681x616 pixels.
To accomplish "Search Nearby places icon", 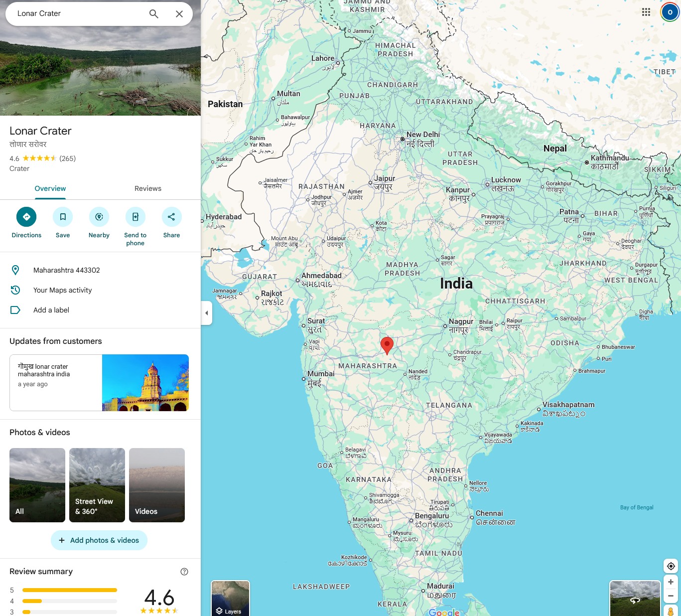I will pos(99,217).
